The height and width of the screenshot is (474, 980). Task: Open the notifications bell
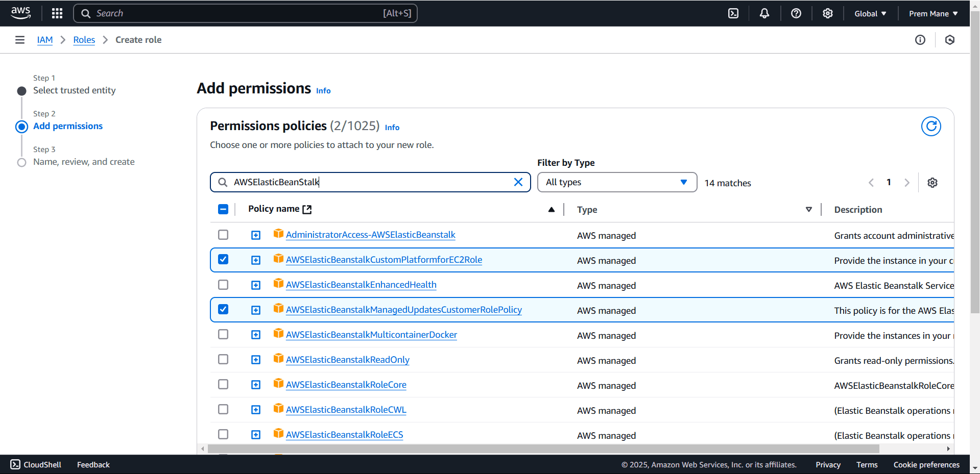coord(764,13)
